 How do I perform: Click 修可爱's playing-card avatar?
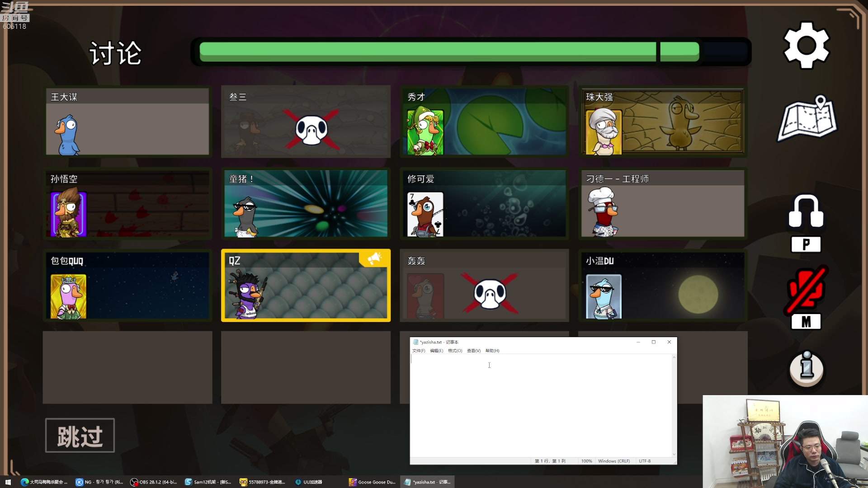pos(425,214)
